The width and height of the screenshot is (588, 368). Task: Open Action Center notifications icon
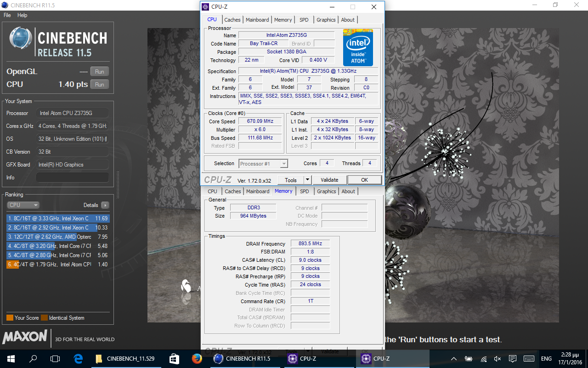[x=513, y=359]
